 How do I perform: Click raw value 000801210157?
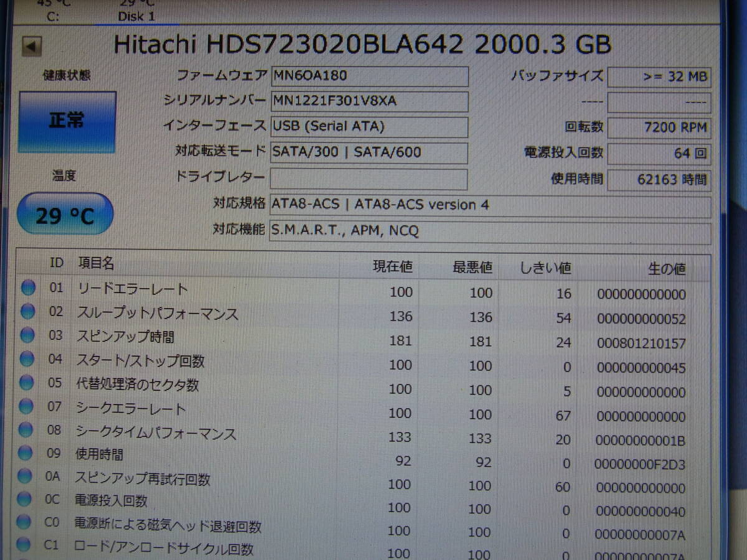[x=641, y=343]
